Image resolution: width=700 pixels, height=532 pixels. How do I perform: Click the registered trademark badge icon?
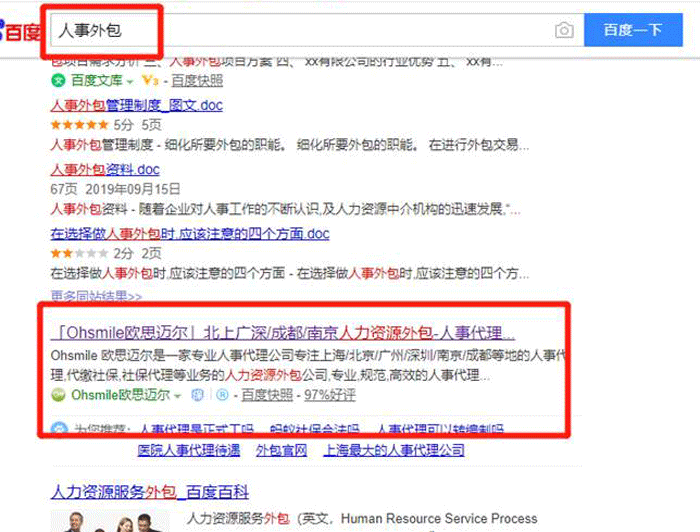tap(222, 395)
